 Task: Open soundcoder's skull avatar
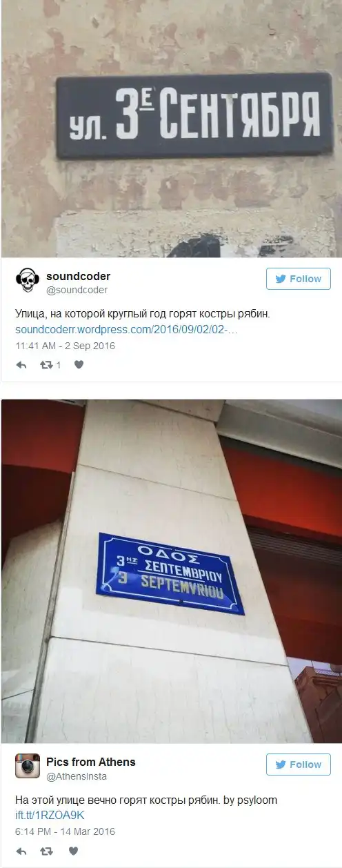coord(28,280)
